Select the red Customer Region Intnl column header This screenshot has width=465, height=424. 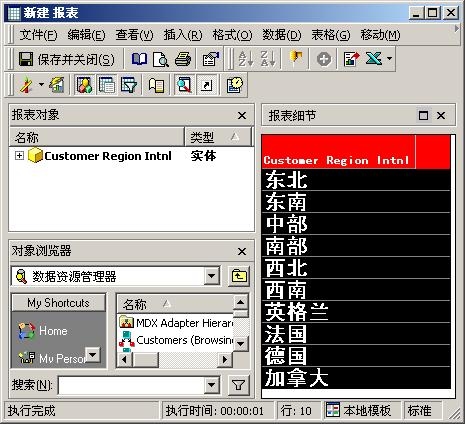[x=338, y=151]
